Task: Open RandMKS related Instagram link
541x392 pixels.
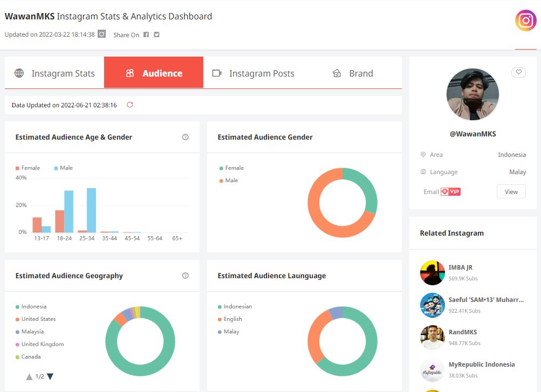Action: point(463,332)
